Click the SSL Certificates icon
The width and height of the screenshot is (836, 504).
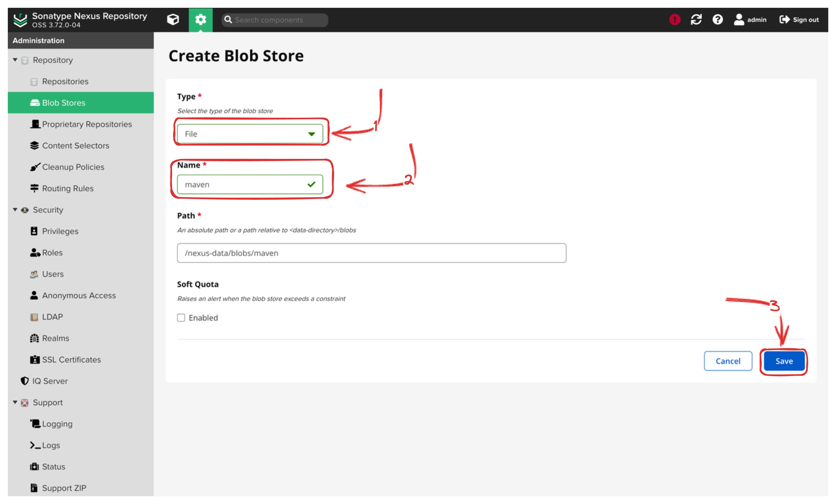(35, 359)
